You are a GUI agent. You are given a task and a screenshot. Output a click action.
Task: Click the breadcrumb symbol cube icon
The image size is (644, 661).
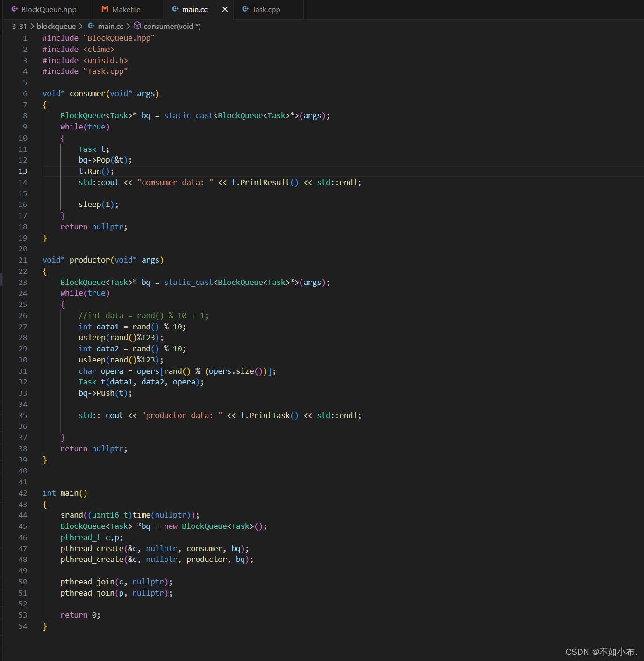click(x=137, y=26)
